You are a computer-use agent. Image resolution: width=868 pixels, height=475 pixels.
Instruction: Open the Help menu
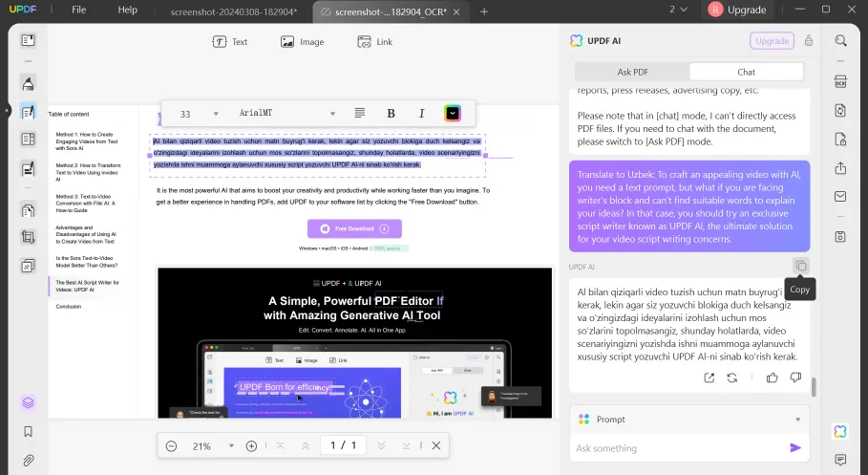pyautogui.click(x=127, y=10)
